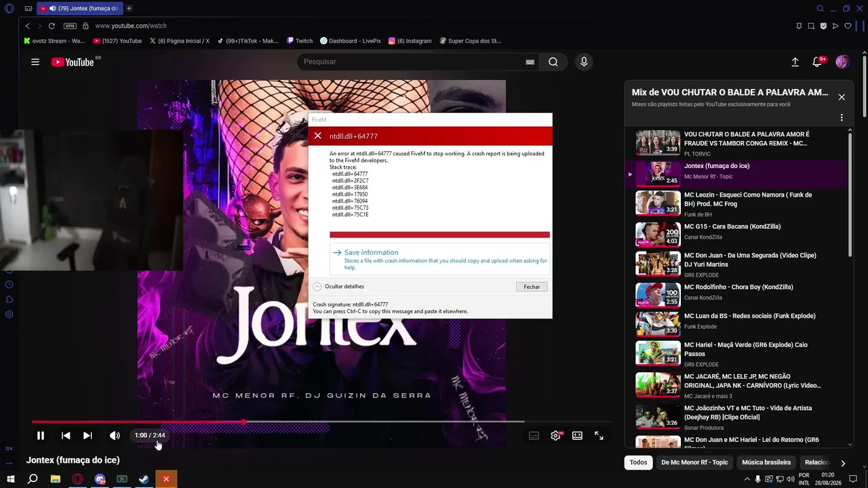
Task: Open MC Joãozinho VT - Vida de Artista
Action: [736, 415]
